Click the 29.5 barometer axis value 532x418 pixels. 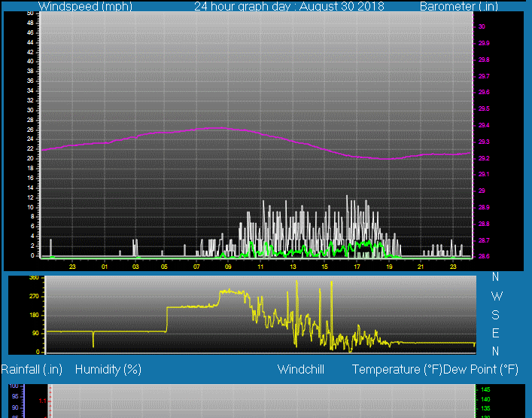tap(484, 108)
